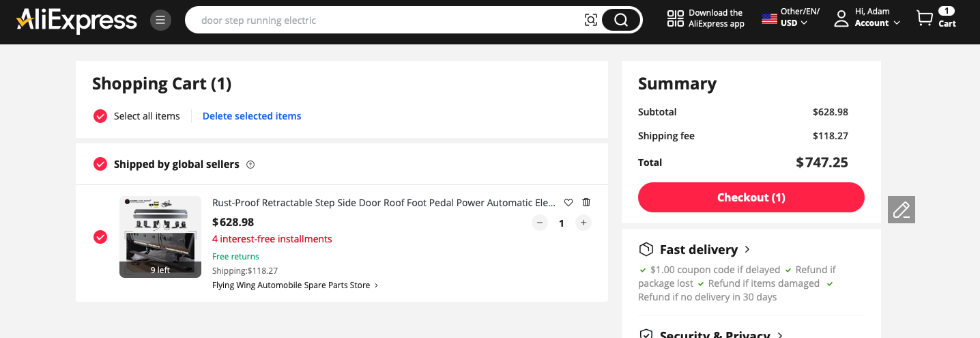Click the QR code app download icon
980x338 pixels.
tap(675, 19)
